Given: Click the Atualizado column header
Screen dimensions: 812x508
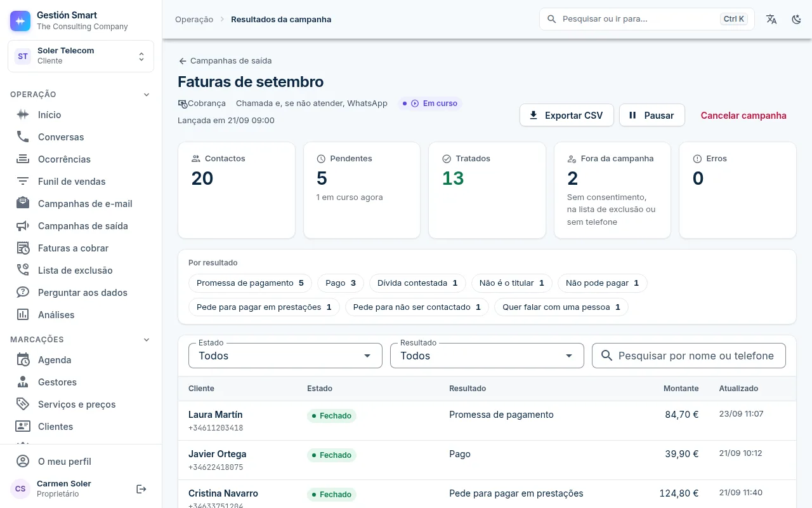Looking at the screenshot, I should tap(738, 389).
